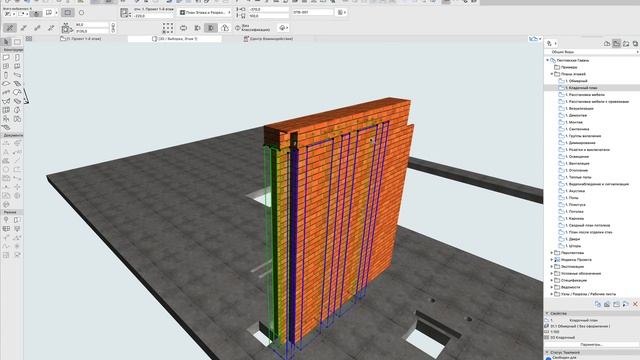Expand the 'Спецификации' folder

[552, 280]
